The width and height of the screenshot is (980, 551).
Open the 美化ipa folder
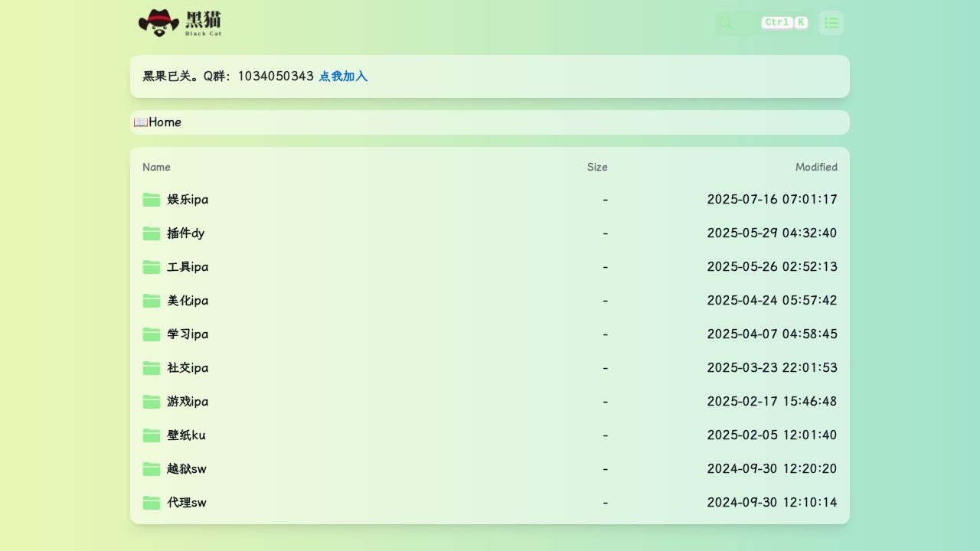(x=188, y=301)
